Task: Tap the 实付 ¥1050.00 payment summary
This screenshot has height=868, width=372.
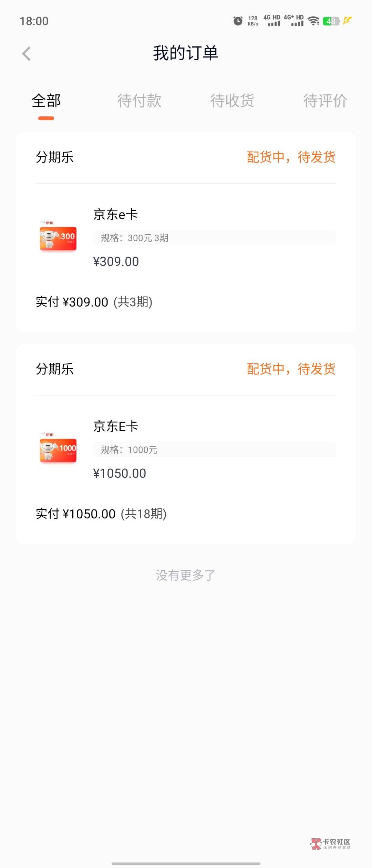Action: tap(101, 514)
